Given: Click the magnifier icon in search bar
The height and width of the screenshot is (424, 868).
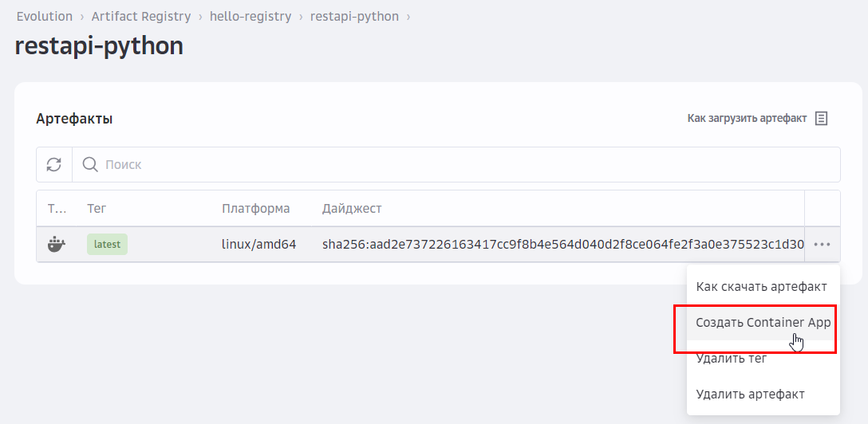Looking at the screenshot, I should pyautogui.click(x=91, y=164).
